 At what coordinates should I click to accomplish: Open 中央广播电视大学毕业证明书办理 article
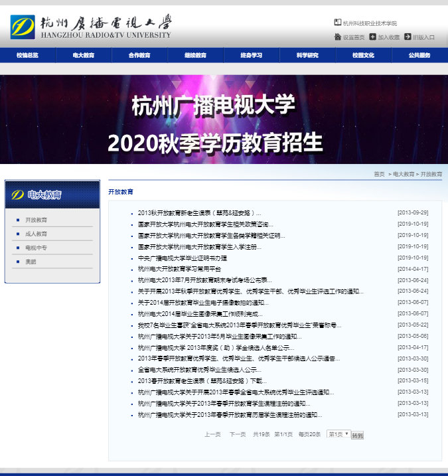tap(183, 258)
